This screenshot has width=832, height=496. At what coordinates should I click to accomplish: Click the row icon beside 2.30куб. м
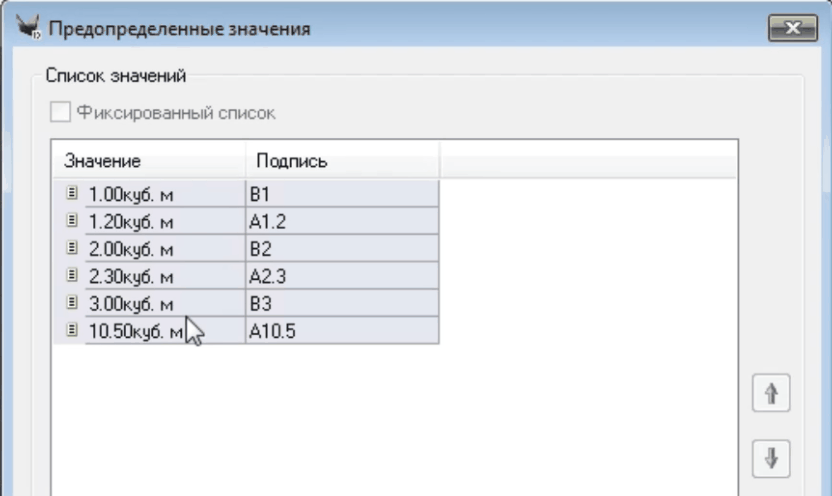(x=72, y=276)
